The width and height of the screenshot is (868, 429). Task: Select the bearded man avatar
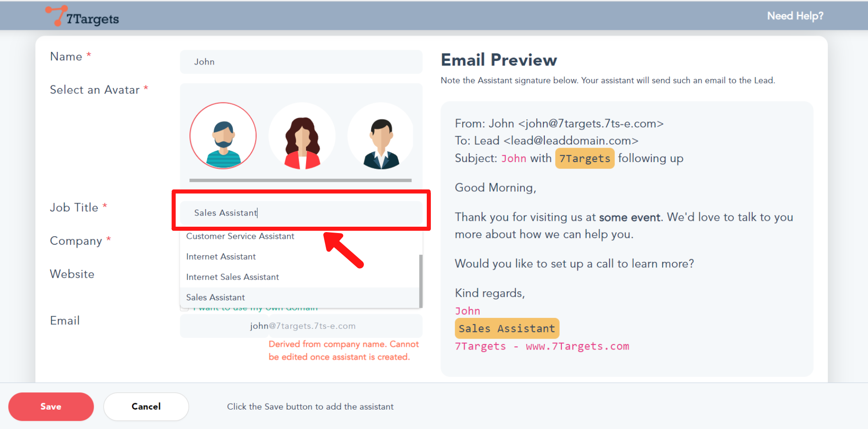pyautogui.click(x=223, y=136)
